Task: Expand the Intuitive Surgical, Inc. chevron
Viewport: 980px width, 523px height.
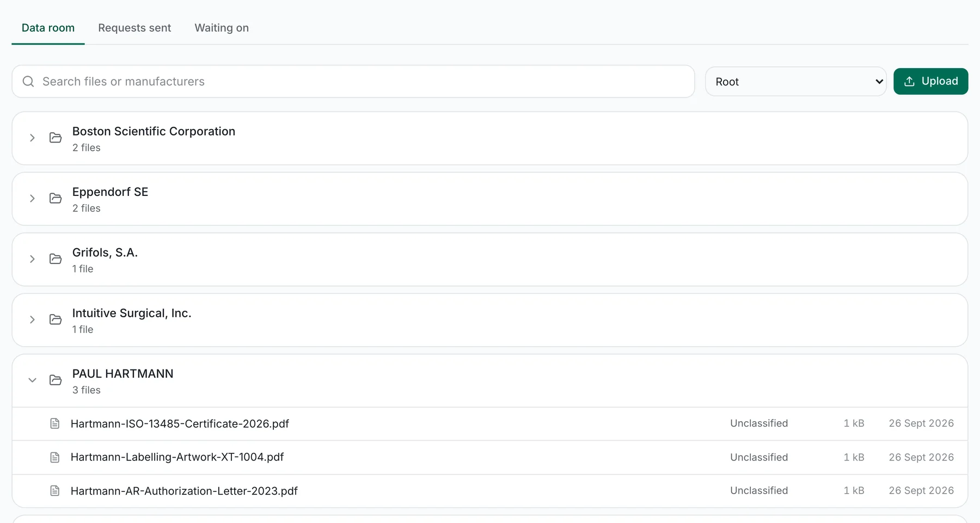Action: 32,319
